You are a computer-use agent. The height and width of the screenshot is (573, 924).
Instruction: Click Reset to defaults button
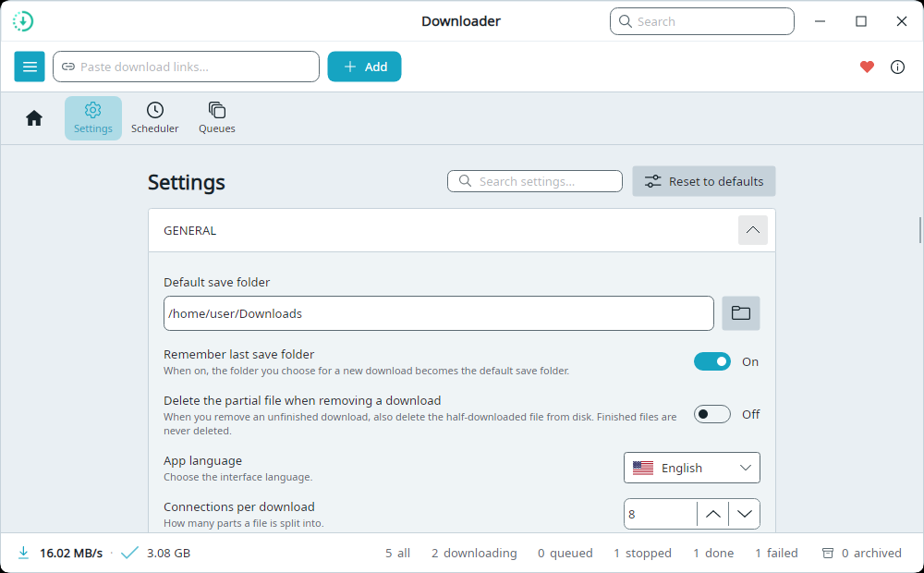(x=703, y=181)
